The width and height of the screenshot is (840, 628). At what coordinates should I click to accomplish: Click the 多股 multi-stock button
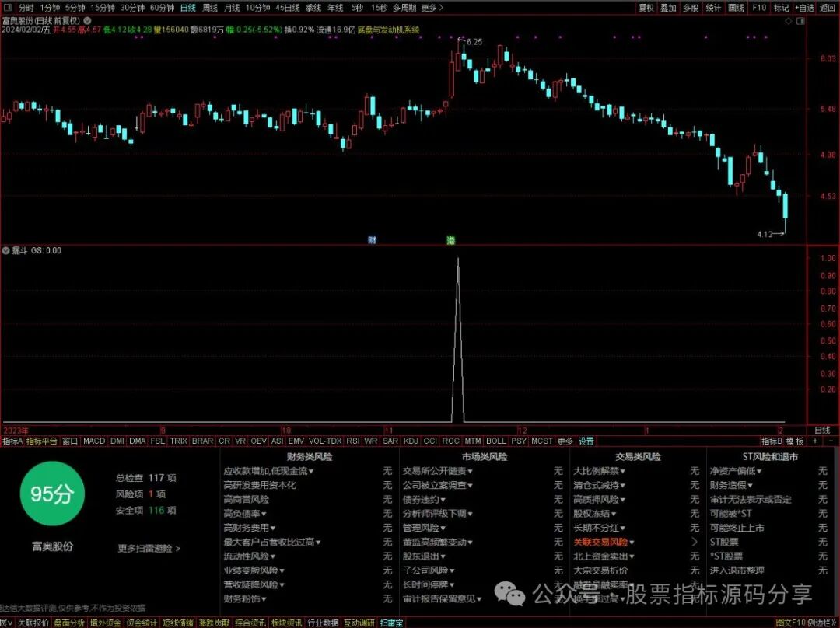(x=691, y=8)
